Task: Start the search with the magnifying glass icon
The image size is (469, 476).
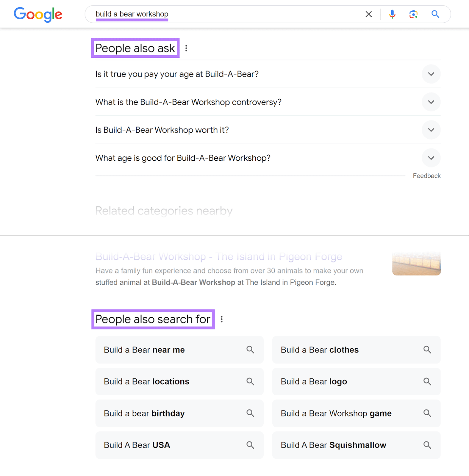Action: coord(435,14)
